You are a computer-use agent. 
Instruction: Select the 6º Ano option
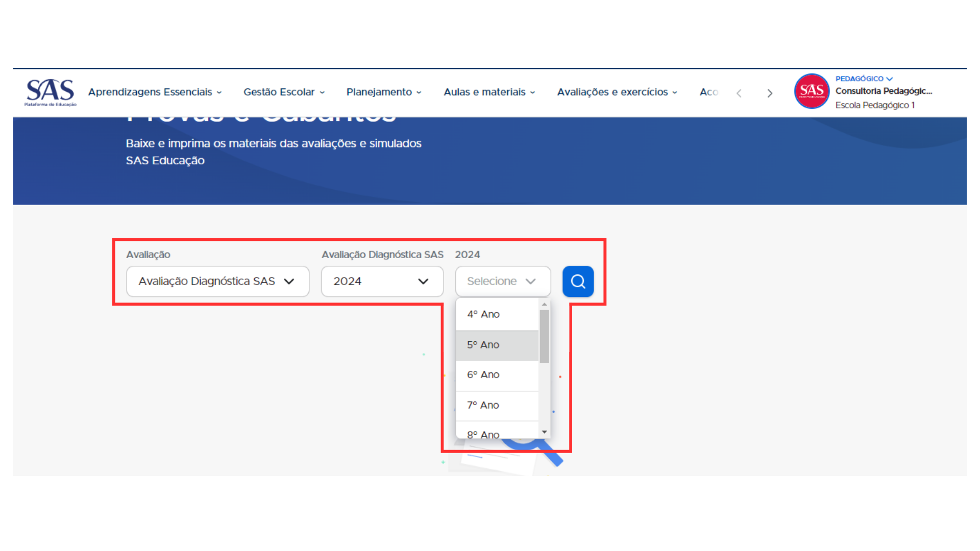point(497,375)
